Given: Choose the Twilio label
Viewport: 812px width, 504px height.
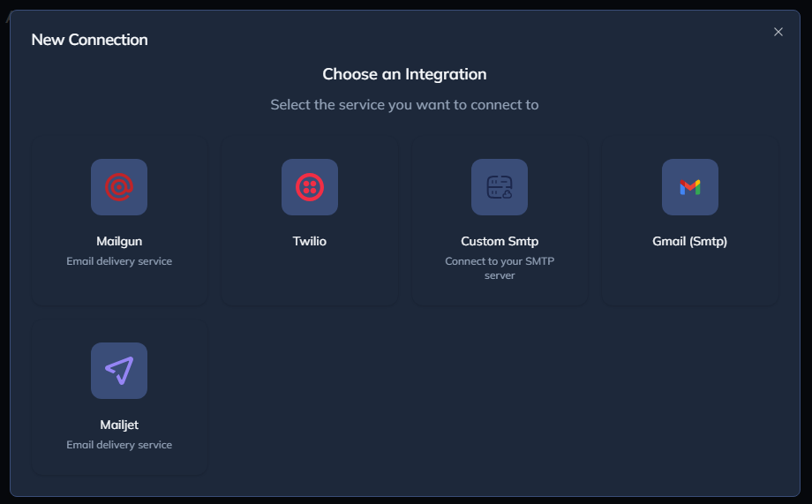Looking at the screenshot, I should click(x=310, y=241).
